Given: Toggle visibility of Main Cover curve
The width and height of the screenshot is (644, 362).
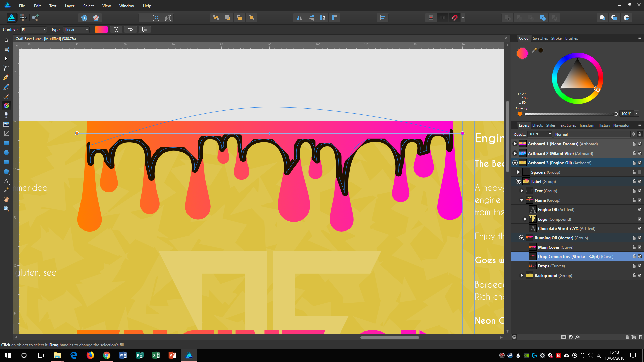Looking at the screenshot, I should 640,247.
